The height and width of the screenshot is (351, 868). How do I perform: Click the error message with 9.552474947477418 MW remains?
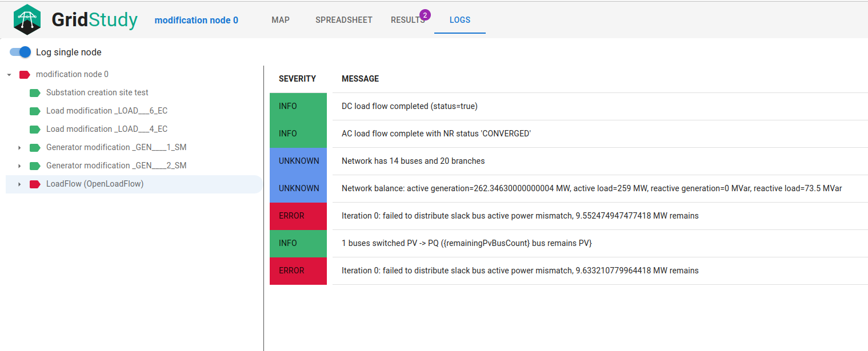[520, 216]
